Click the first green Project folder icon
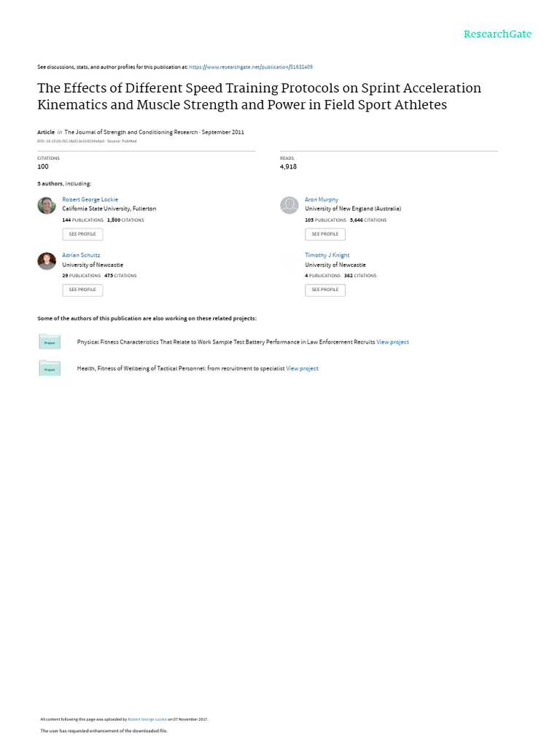This screenshot has width=560, height=747. click(x=50, y=341)
